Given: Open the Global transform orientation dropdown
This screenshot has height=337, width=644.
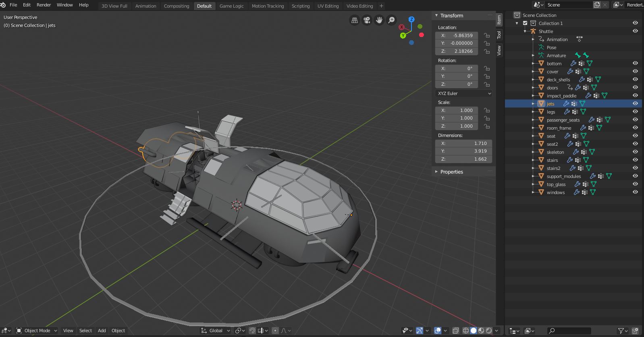Looking at the screenshot, I should tap(216, 331).
